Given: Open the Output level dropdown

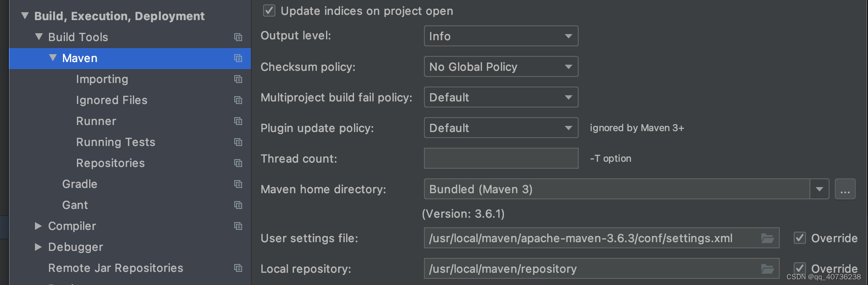Looking at the screenshot, I should [x=501, y=36].
